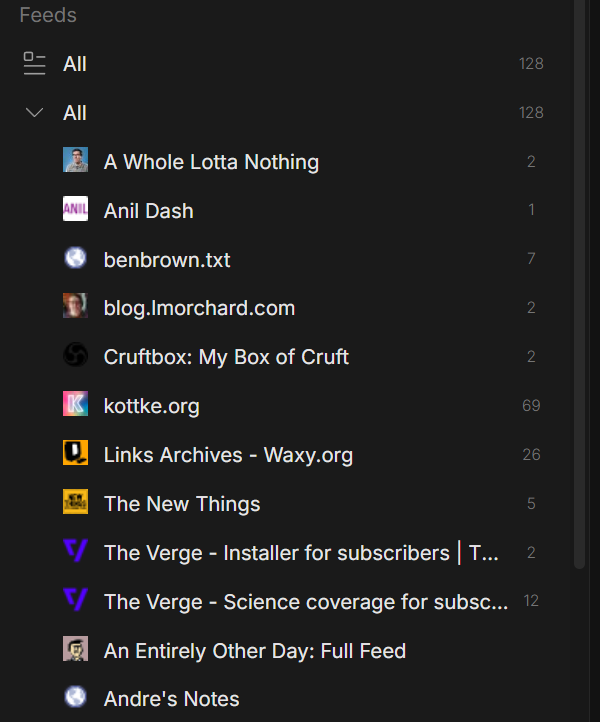Collapse the All folder chevron
600x722 pixels.
coord(35,112)
